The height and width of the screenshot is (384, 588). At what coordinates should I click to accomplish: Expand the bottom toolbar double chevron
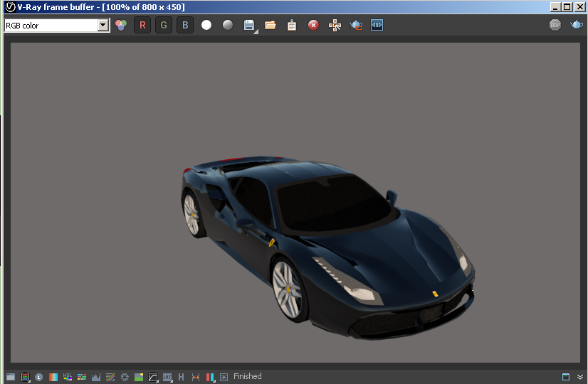click(580, 377)
